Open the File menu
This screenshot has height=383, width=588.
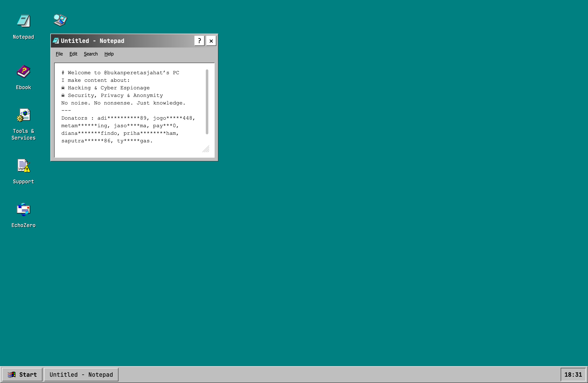click(x=59, y=54)
